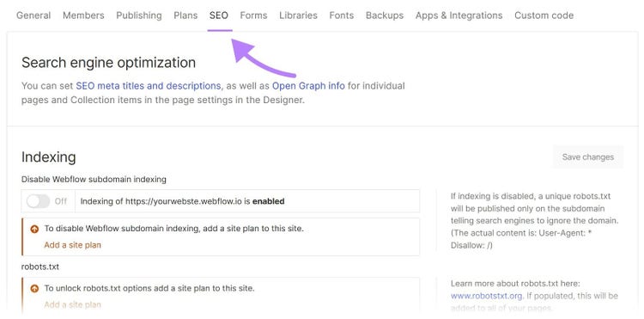Click the Disable Webflow subdomain indexing label
The height and width of the screenshot is (319, 644).
[x=94, y=180]
